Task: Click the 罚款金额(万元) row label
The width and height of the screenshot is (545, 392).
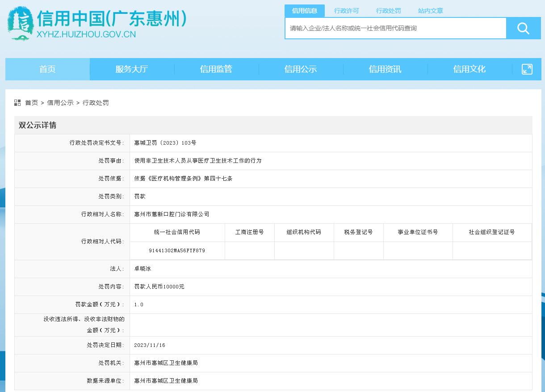Action: point(100,304)
